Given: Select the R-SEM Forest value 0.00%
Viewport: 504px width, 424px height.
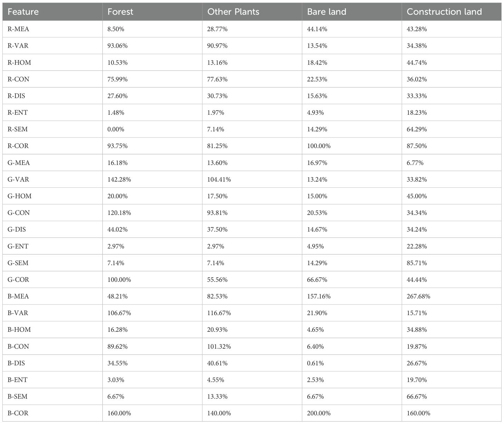Looking at the screenshot, I should [116, 129].
